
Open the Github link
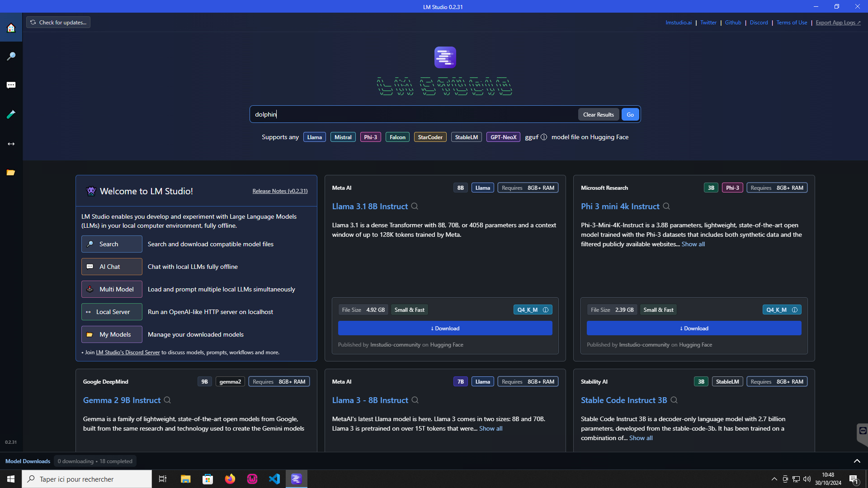pyautogui.click(x=733, y=23)
